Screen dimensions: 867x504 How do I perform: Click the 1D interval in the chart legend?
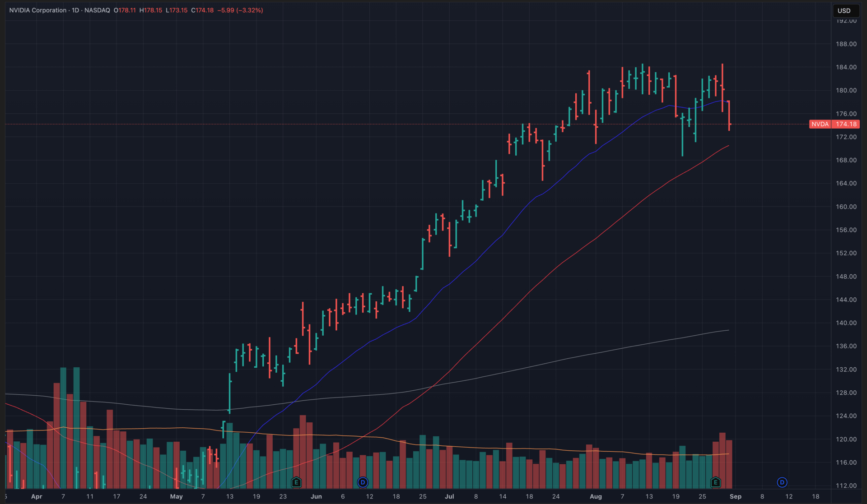tap(75, 10)
